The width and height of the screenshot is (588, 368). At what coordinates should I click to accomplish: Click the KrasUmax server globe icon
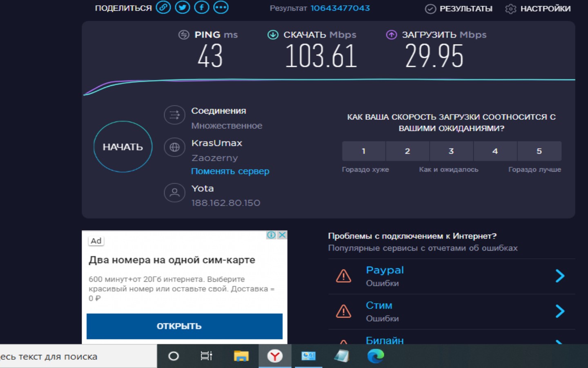tap(175, 147)
